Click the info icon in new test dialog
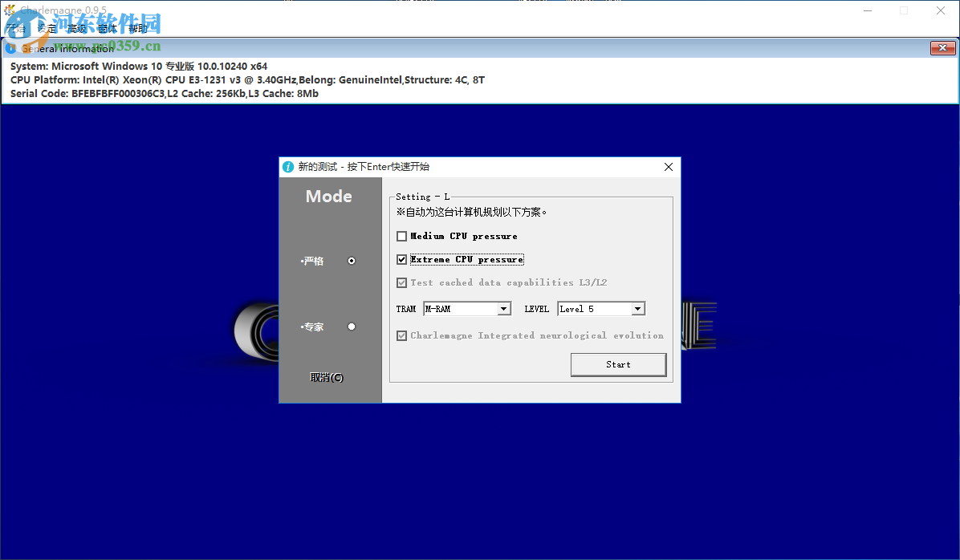960x560 pixels. pyautogui.click(x=288, y=167)
